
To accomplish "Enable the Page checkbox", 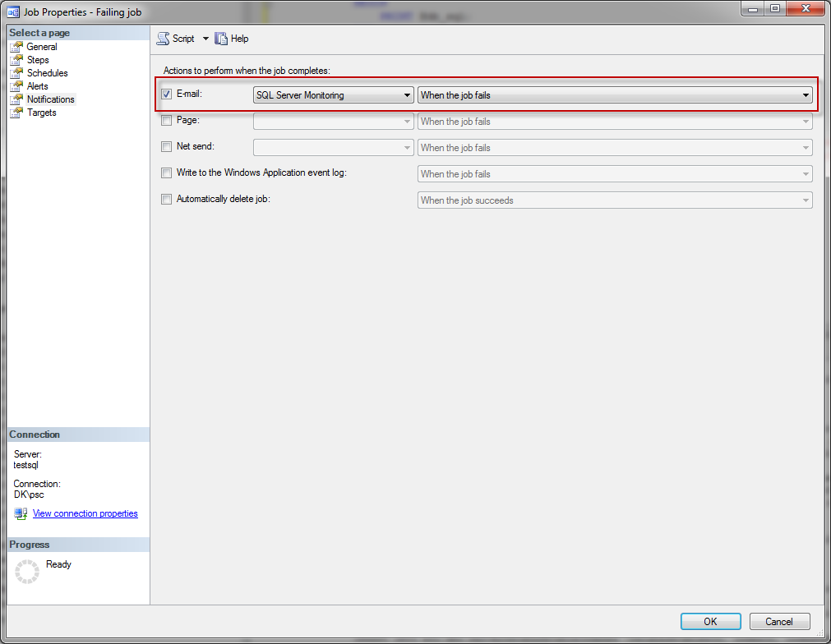I will [166, 120].
